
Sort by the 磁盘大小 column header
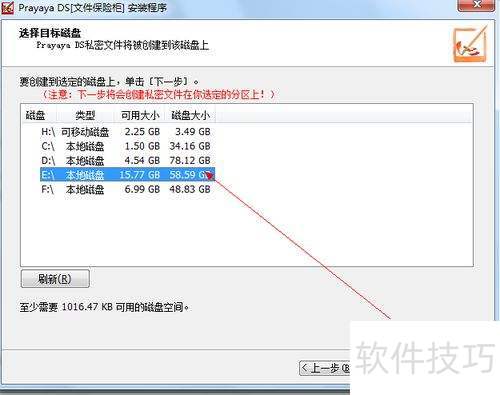pyautogui.click(x=191, y=115)
